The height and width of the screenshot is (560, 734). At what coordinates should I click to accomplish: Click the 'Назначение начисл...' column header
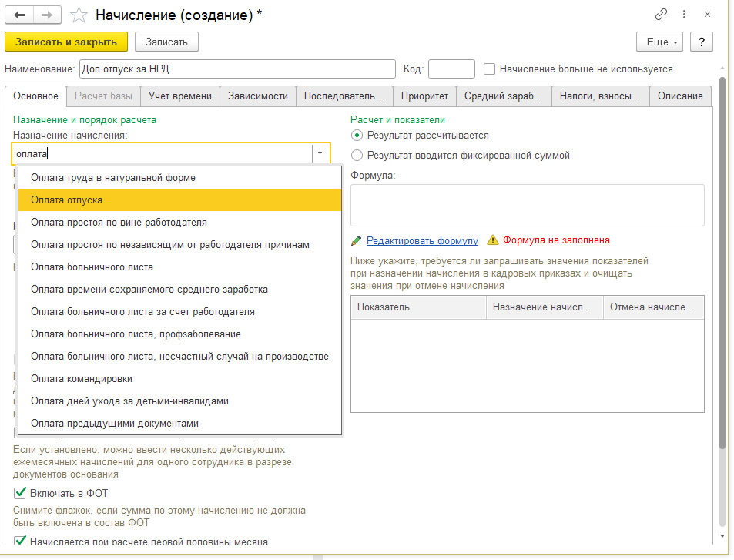point(545,307)
